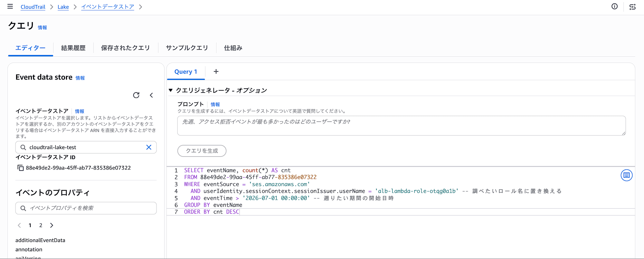Go to next page of event properties
This screenshot has height=259, width=644.
[52, 225]
